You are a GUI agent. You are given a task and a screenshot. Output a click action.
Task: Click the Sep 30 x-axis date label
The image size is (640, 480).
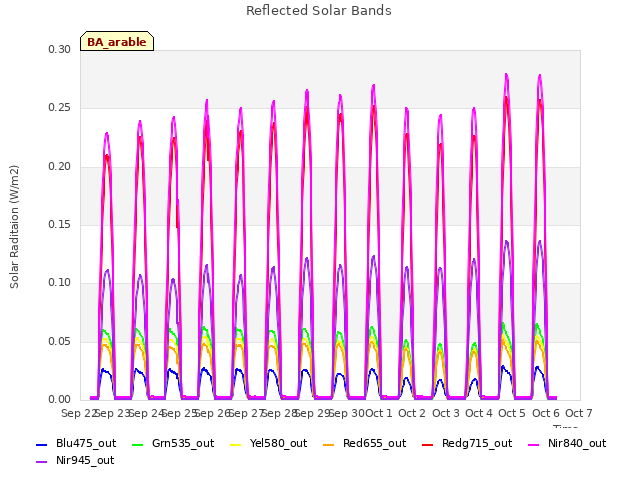coord(347,413)
